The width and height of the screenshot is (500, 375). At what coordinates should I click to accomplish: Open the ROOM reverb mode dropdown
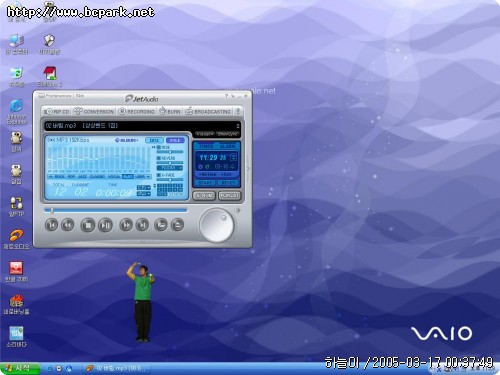point(170,168)
